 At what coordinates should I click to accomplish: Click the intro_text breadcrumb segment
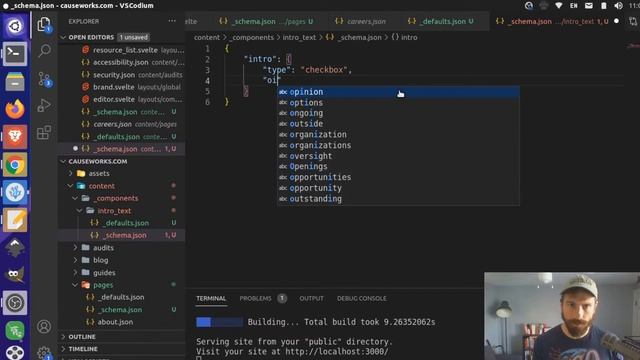(299, 37)
